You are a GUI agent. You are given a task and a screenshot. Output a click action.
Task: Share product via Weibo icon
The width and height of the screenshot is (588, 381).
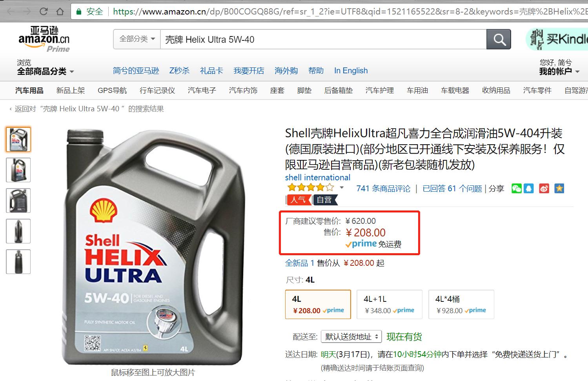click(x=544, y=189)
